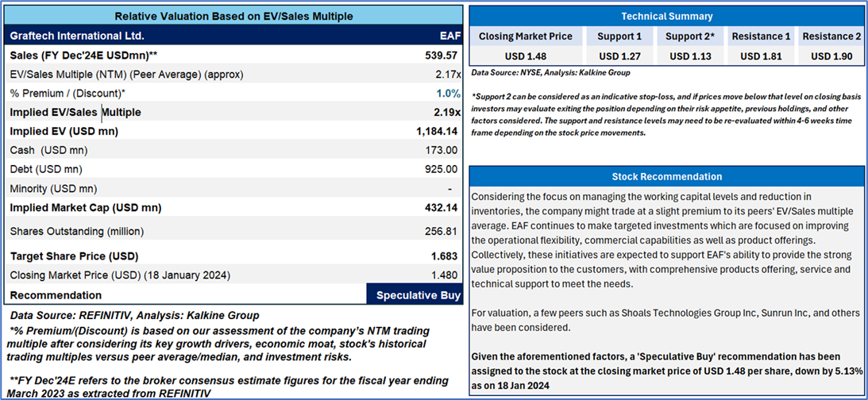Screen dimensions: 868x400
Task: Select the Resistance 2 value USD 1.90
Action: coord(831,56)
